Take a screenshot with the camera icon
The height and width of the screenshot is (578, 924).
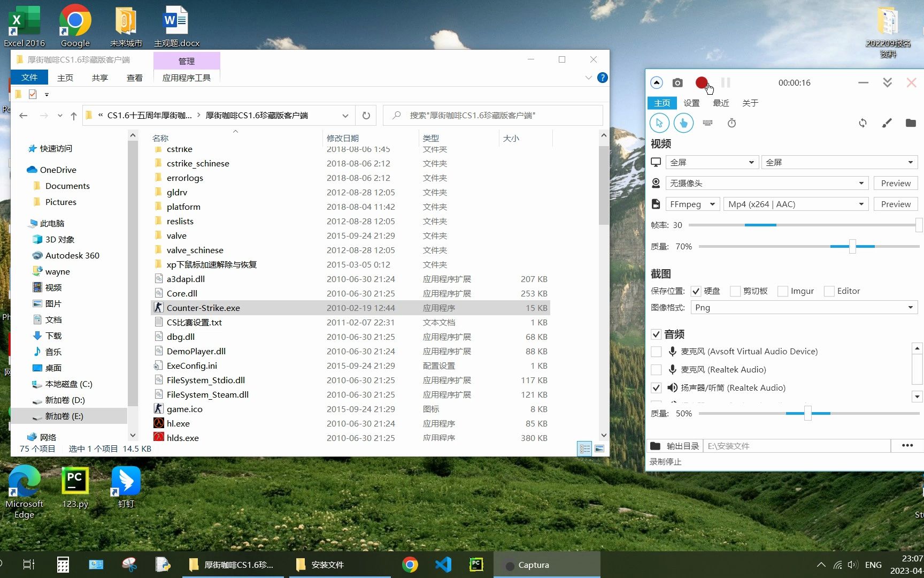point(677,83)
